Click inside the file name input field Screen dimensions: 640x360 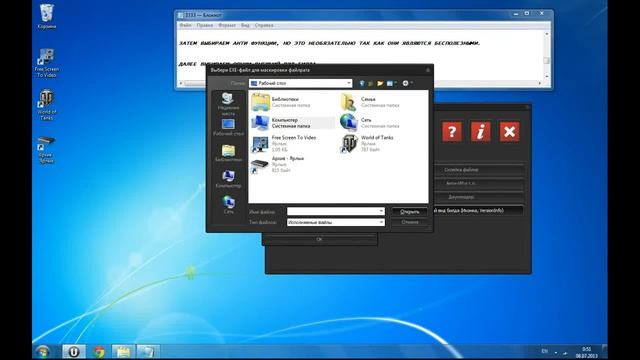[332, 211]
